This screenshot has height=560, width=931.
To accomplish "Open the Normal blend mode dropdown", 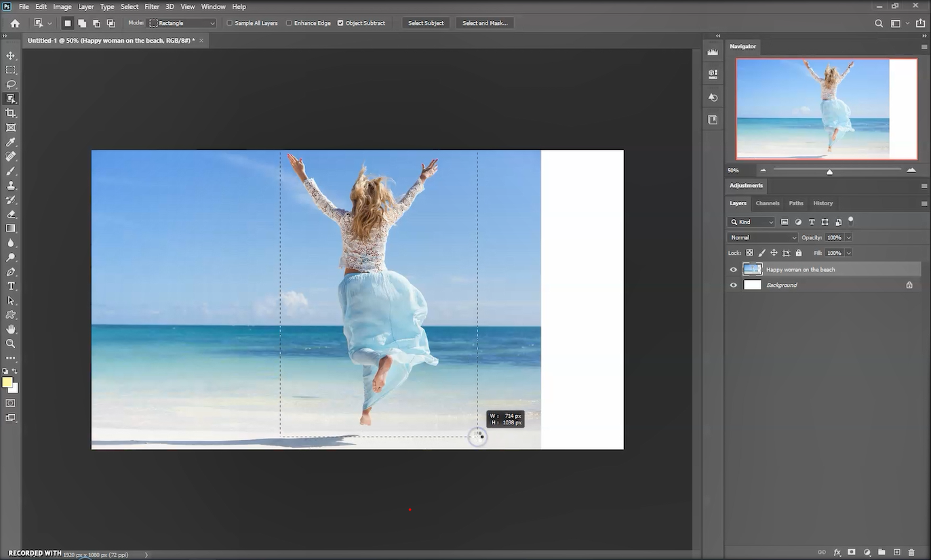I will (x=763, y=237).
